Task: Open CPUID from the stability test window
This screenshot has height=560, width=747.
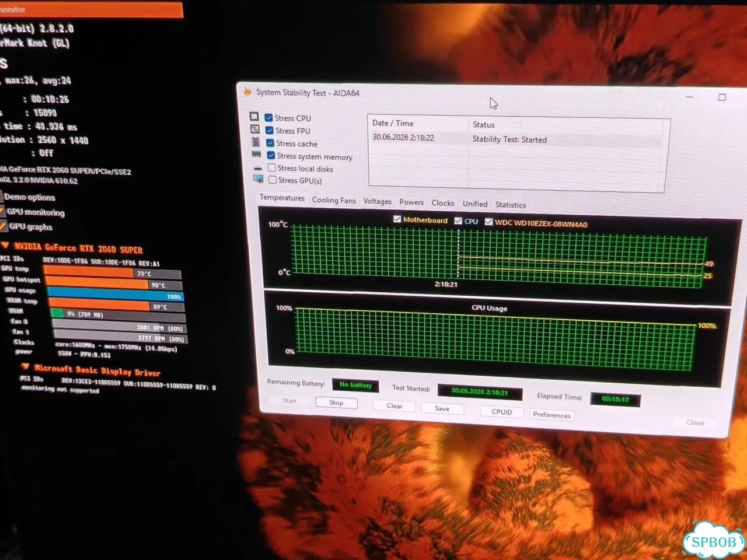Action: pyautogui.click(x=502, y=412)
